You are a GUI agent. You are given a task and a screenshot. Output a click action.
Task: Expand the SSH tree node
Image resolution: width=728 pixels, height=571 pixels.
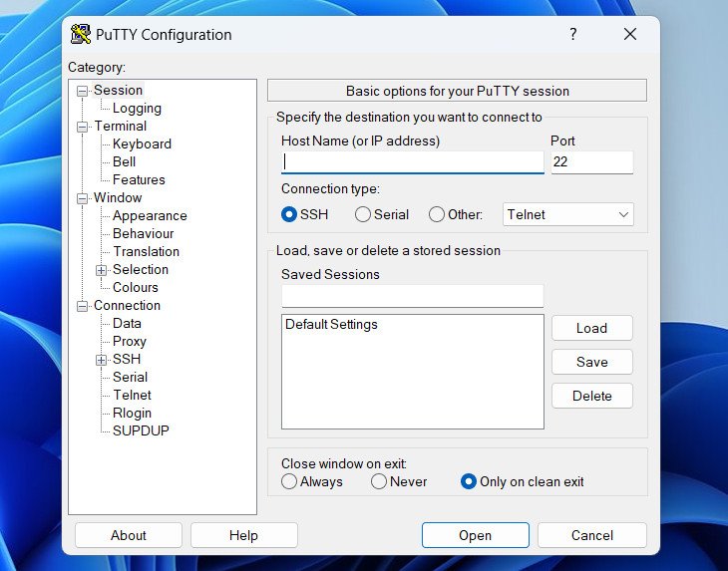(101, 360)
